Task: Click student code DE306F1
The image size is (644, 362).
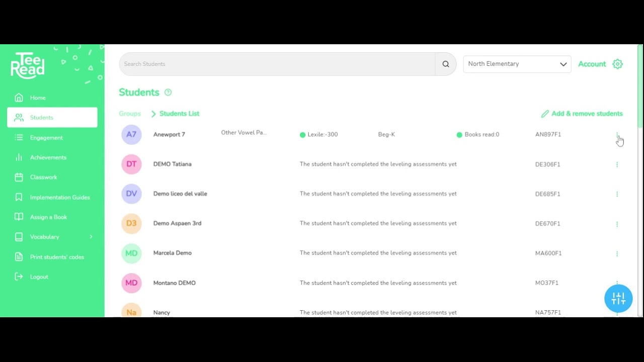Action: click(x=547, y=164)
